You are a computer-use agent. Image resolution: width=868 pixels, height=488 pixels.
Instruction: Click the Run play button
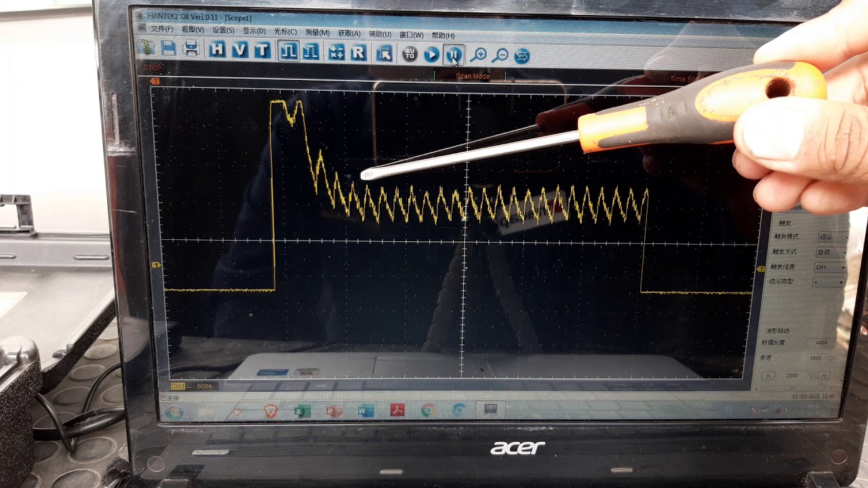coord(431,54)
